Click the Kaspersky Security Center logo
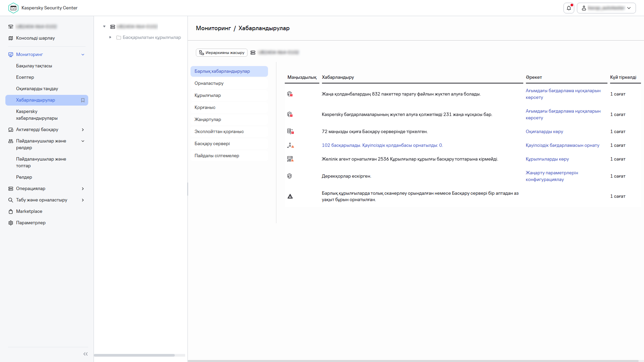The width and height of the screenshot is (644, 362). (13, 8)
